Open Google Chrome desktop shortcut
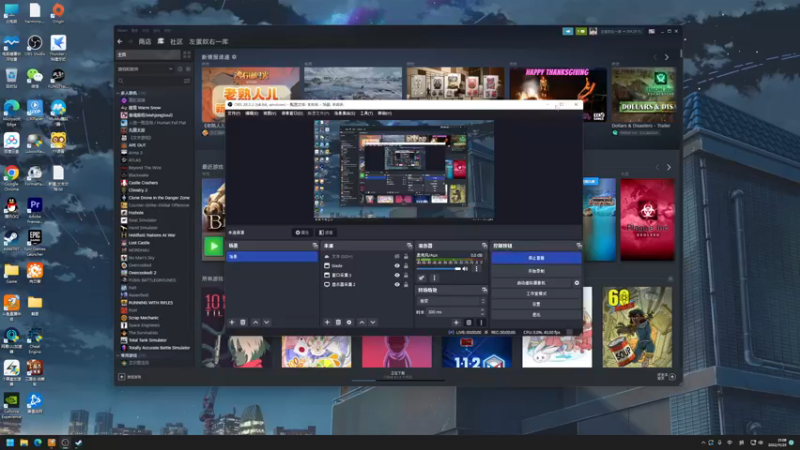 (x=11, y=177)
